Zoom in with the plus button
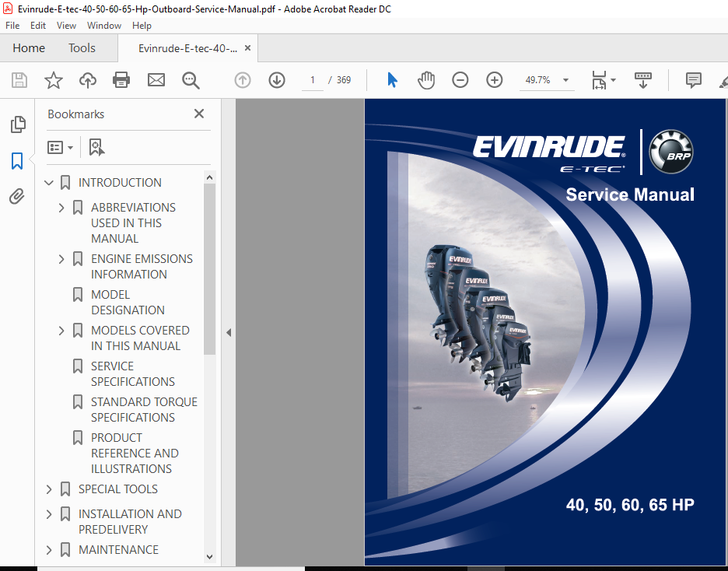 [x=495, y=80]
